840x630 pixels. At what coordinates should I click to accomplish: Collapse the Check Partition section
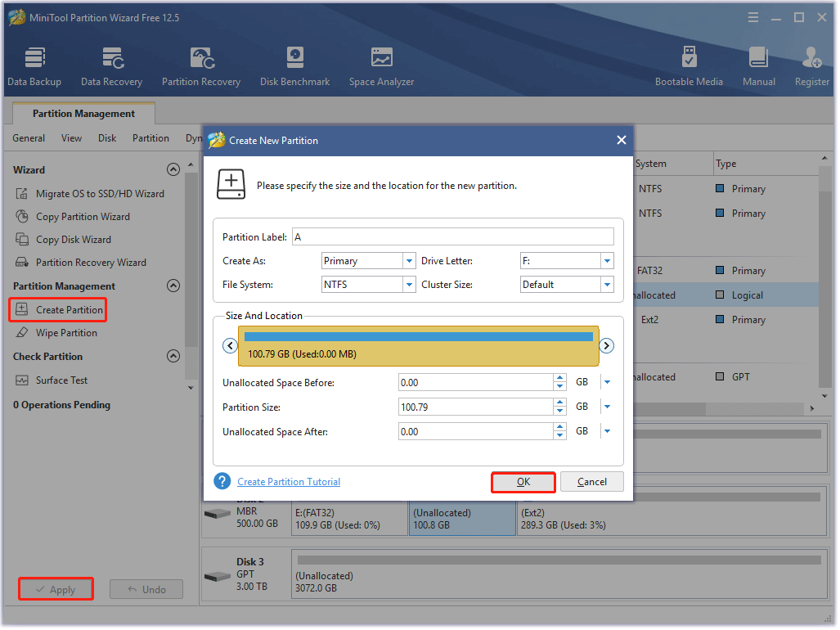pos(173,357)
